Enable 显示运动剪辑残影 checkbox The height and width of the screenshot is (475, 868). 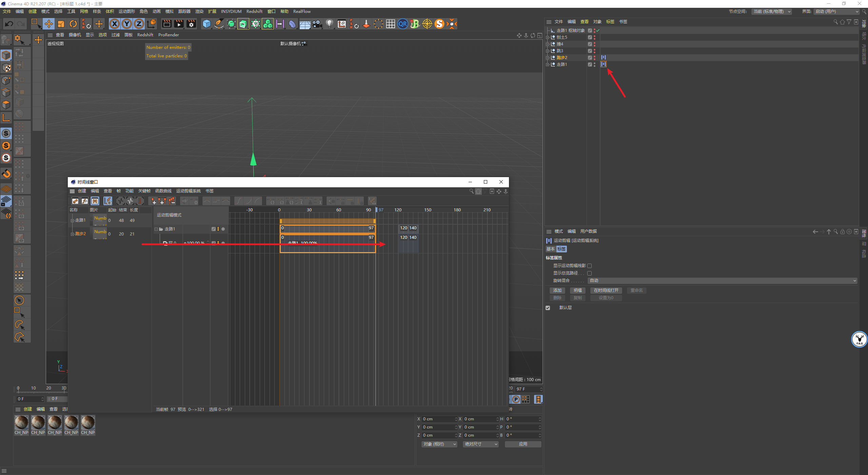click(x=589, y=266)
